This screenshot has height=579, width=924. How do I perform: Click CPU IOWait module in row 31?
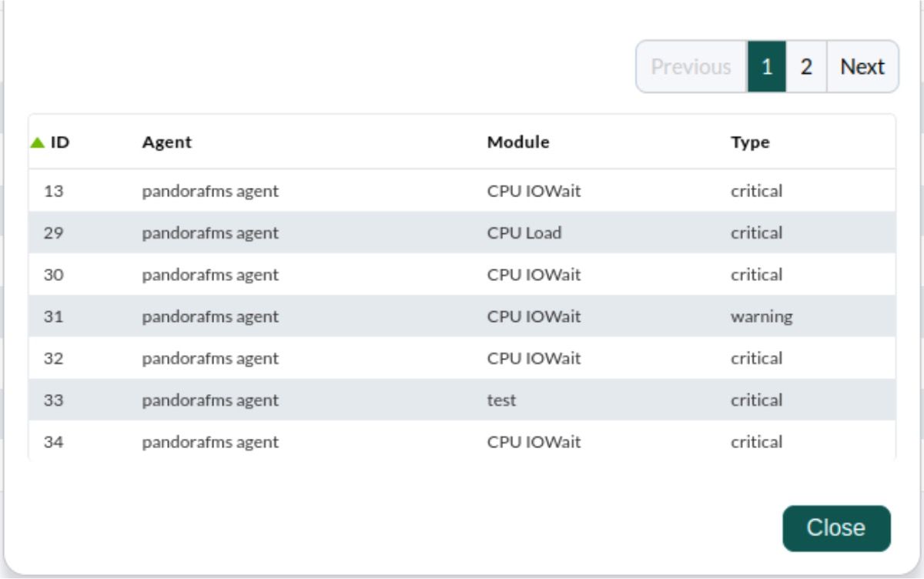(534, 316)
